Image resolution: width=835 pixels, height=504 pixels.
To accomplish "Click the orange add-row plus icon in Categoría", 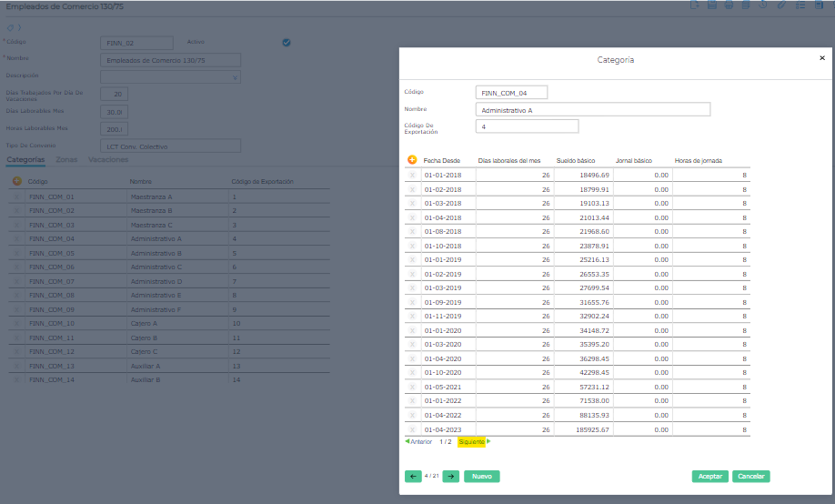I will click(x=412, y=160).
